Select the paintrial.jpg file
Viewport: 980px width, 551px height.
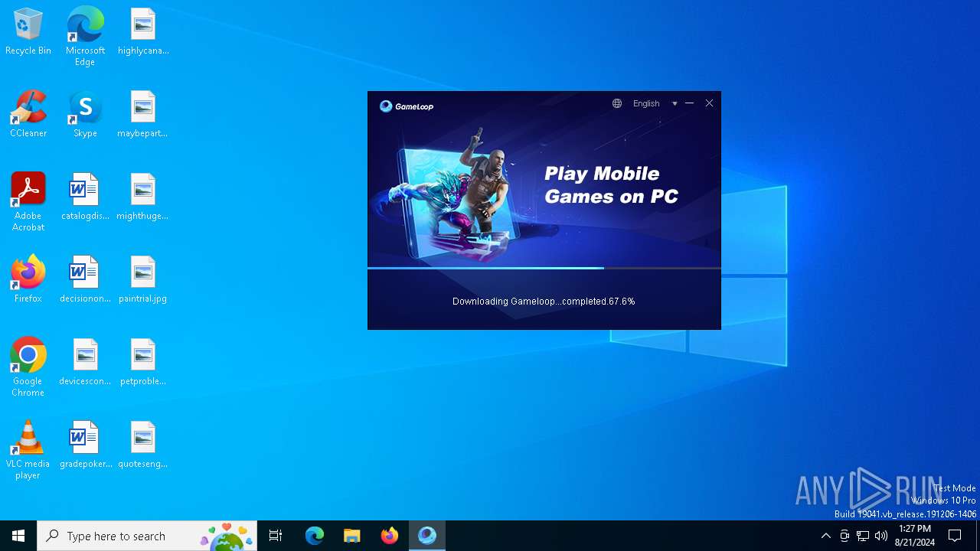[x=143, y=280]
